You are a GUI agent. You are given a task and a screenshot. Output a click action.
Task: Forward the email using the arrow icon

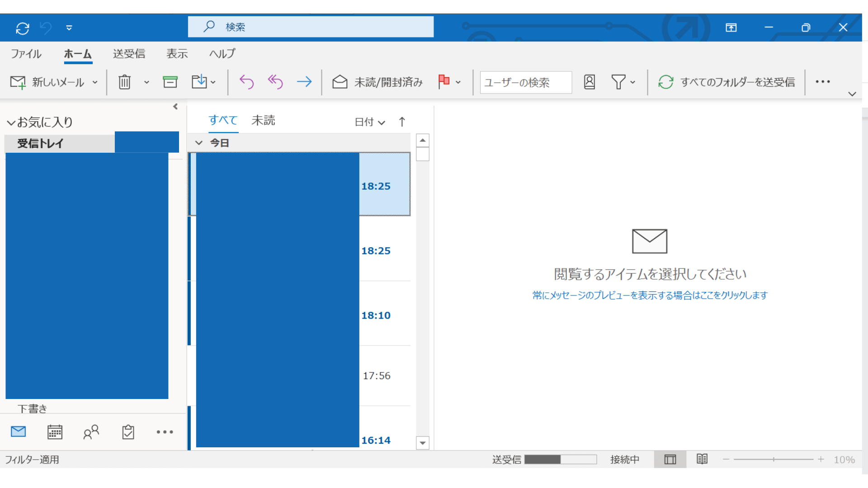click(x=304, y=82)
